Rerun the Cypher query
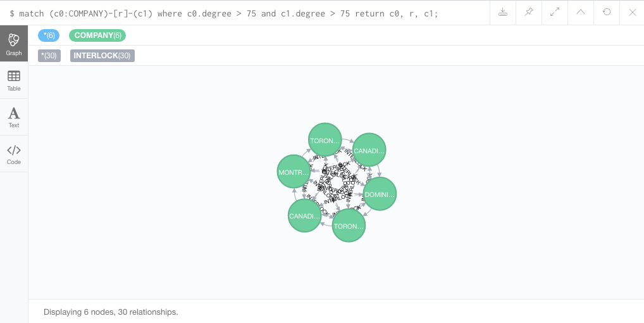The image size is (644, 323). tap(607, 13)
